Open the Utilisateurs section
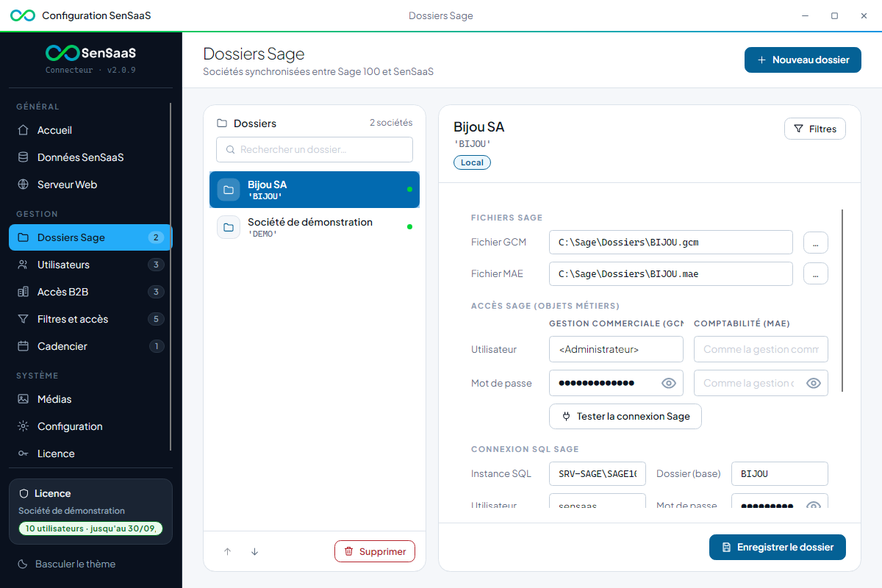 coord(90,265)
